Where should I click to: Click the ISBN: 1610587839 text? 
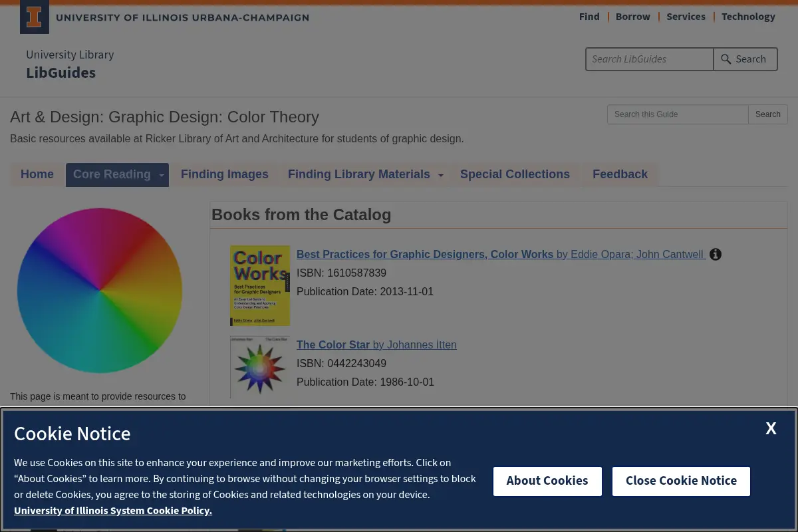coord(341,273)
